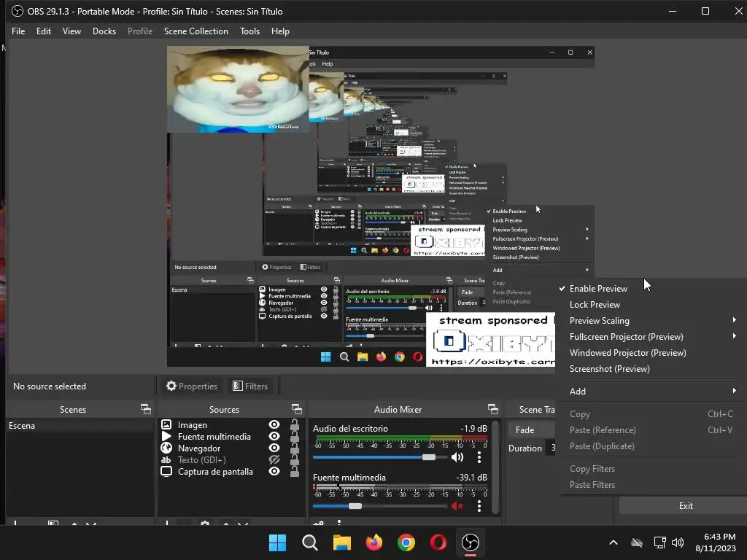
Task: Launch Google Chrome from taskbar
Action: (x=406, y=542)
